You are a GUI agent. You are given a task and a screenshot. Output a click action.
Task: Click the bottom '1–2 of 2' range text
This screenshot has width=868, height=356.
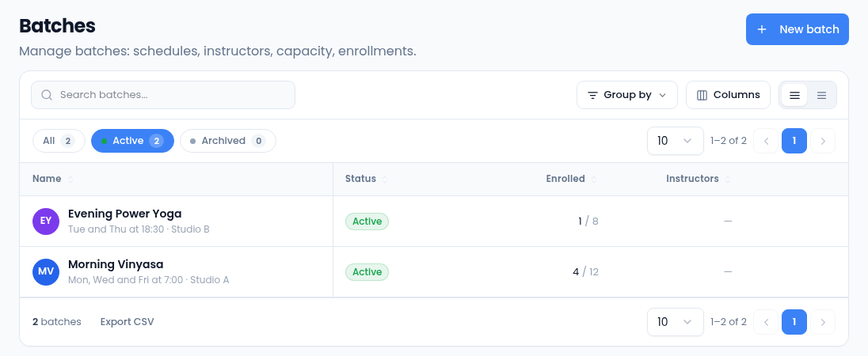729,322
